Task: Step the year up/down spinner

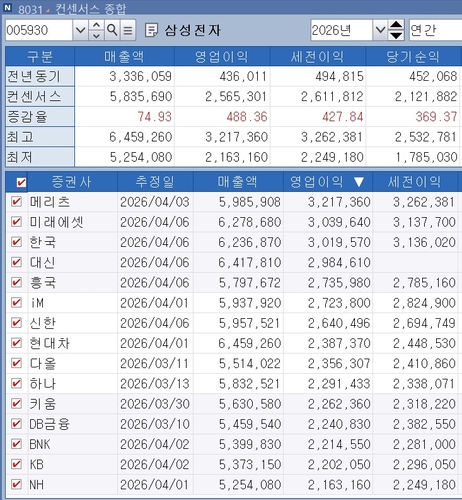Action: pyautogui.click(x=396, y=30)
